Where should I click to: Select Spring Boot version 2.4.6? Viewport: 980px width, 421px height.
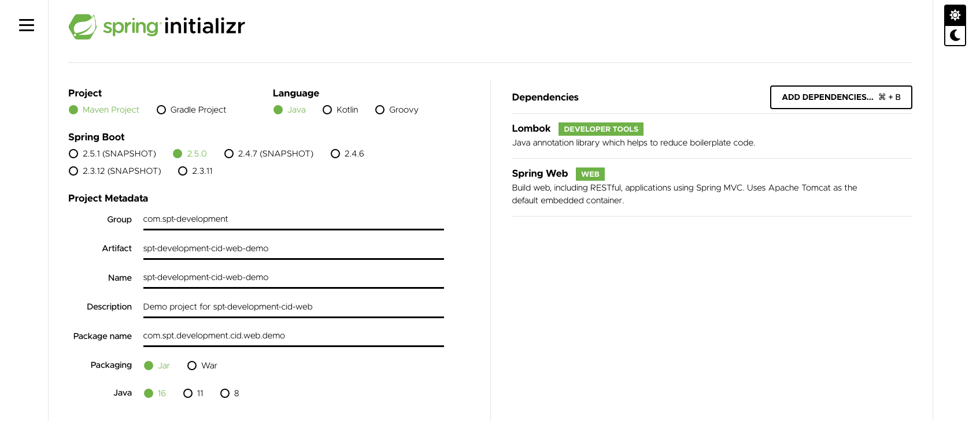pos(347,154)
